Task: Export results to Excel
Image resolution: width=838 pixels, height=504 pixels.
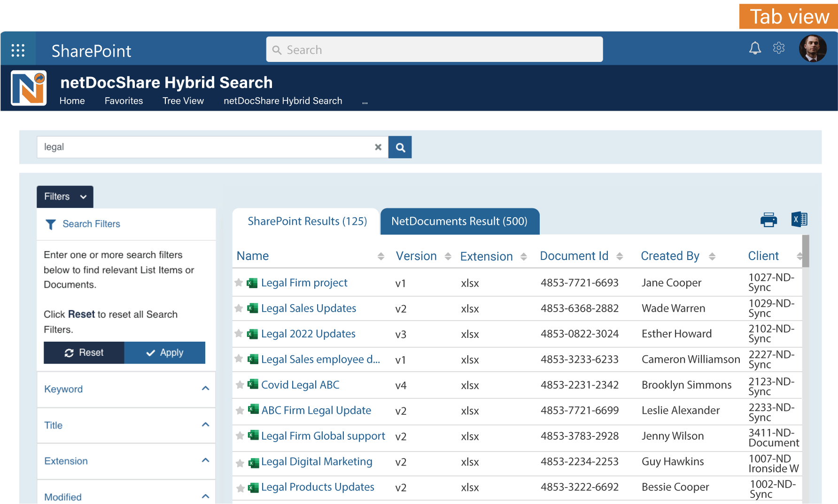Action: (x=799, y=219)
